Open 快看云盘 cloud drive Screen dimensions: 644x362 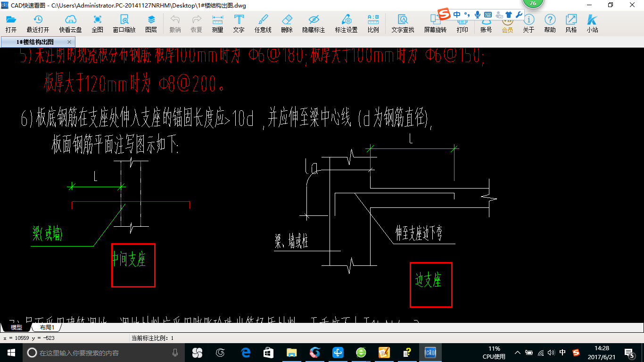coord(70,23)
